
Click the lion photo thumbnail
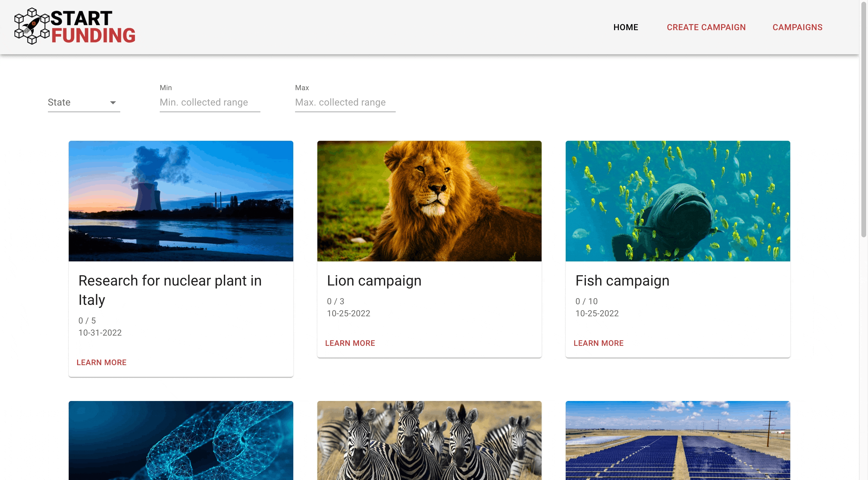429,201
